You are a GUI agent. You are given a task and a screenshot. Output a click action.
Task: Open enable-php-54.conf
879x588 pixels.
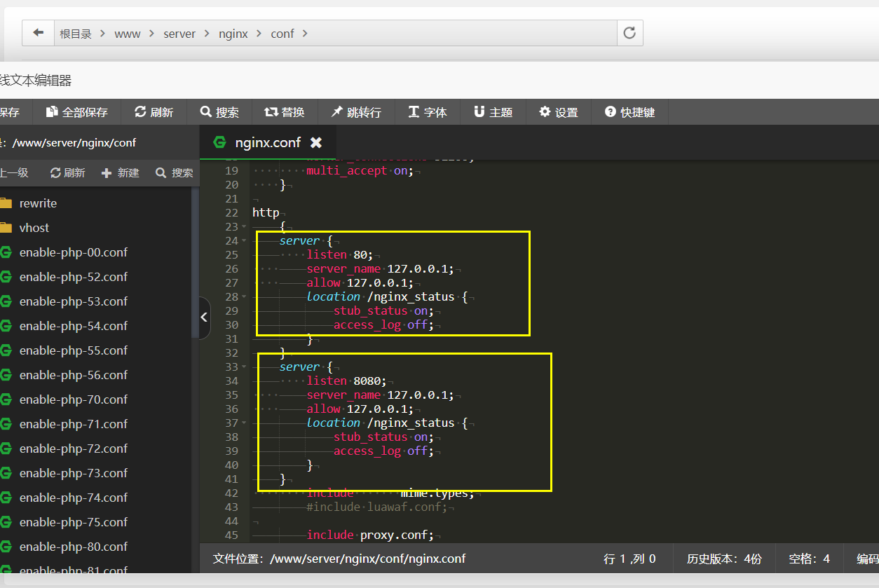[74, 326]
